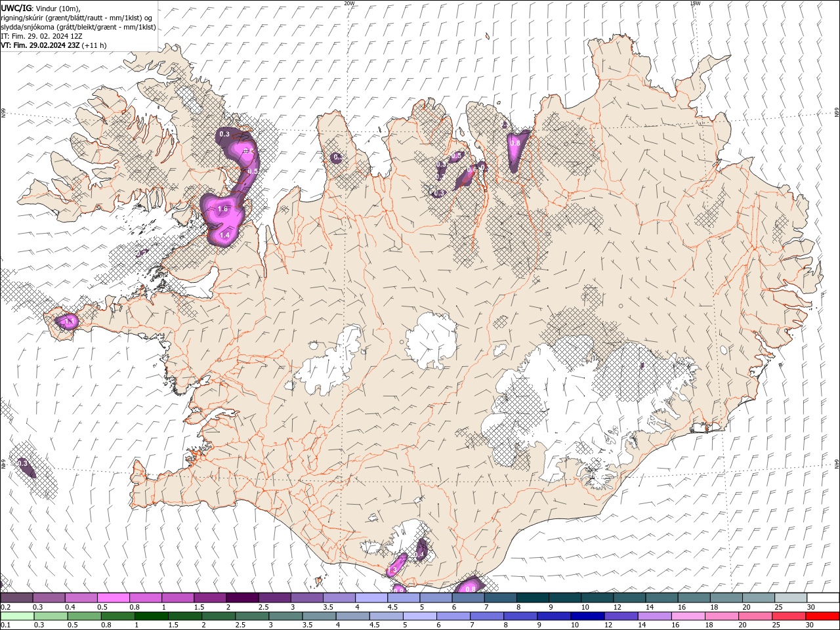
Task: Click the light grey 25 snow legend swatch
Action: point(791,598)
